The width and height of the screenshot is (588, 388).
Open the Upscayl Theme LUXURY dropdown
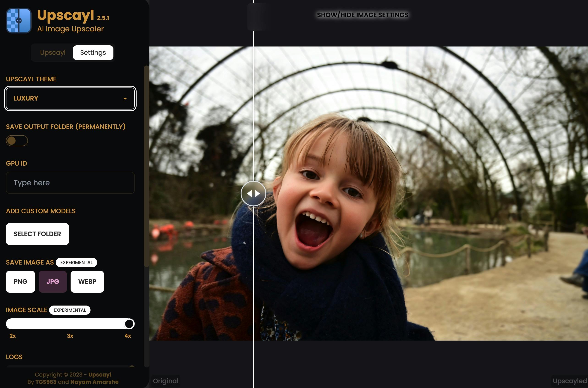tap(70, 98)
